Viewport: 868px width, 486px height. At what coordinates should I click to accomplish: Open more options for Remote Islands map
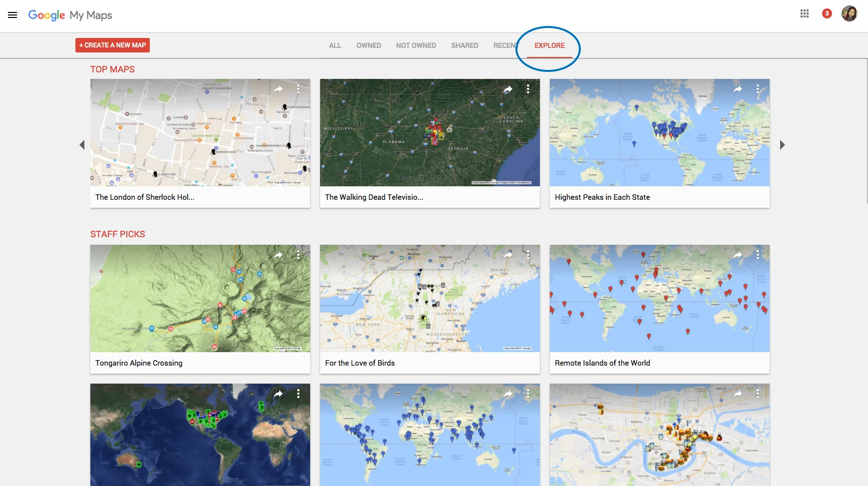click(x=758, y=255)
